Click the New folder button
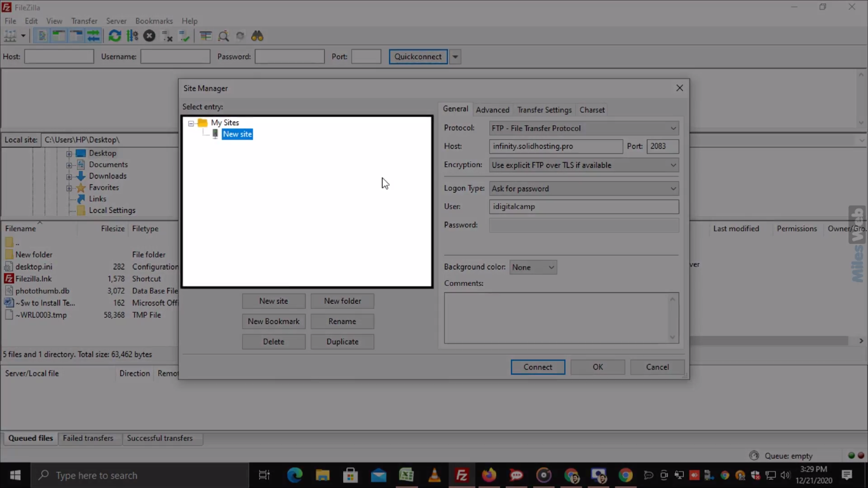Screen dimensions: 868x488 (x=342, y=301)
